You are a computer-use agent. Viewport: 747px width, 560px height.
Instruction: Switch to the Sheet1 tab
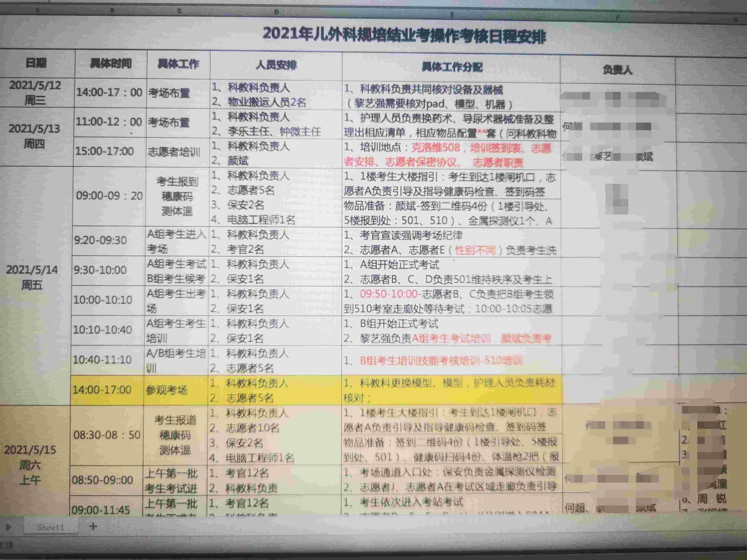click(x=51, y=527)
